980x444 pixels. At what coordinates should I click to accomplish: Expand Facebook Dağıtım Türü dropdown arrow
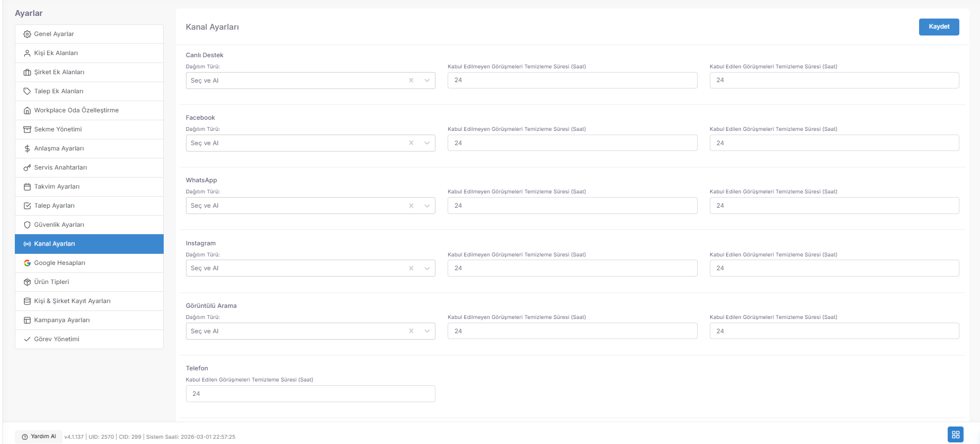coord(427,143)
